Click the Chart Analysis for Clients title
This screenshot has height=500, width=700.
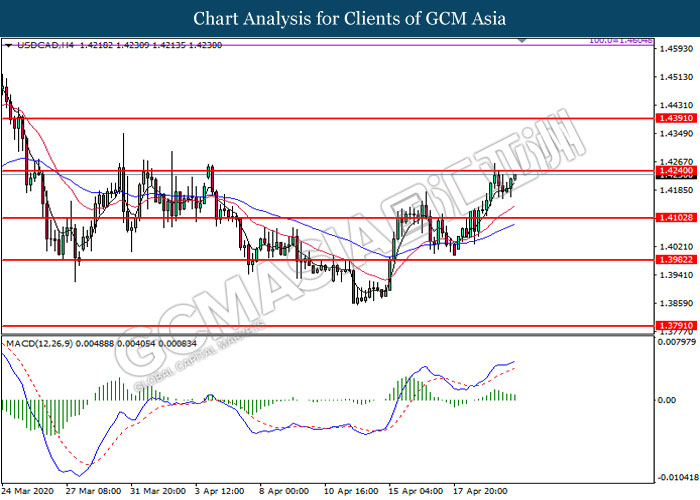(x=350, y=19)
